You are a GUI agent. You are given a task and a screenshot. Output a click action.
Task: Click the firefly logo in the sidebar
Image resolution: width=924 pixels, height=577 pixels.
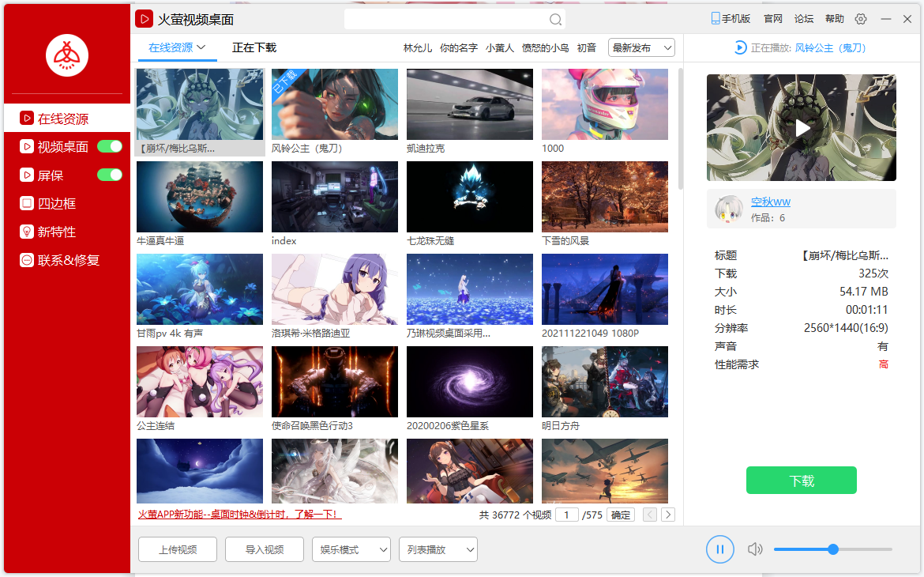click(67, 55)
